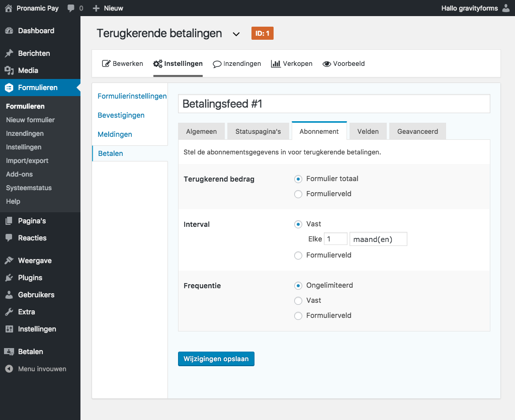The width and height of the screenshot is (515, 420).
Task: Open Nieuw formulier submenu item
Action: [x=30, y=120]
